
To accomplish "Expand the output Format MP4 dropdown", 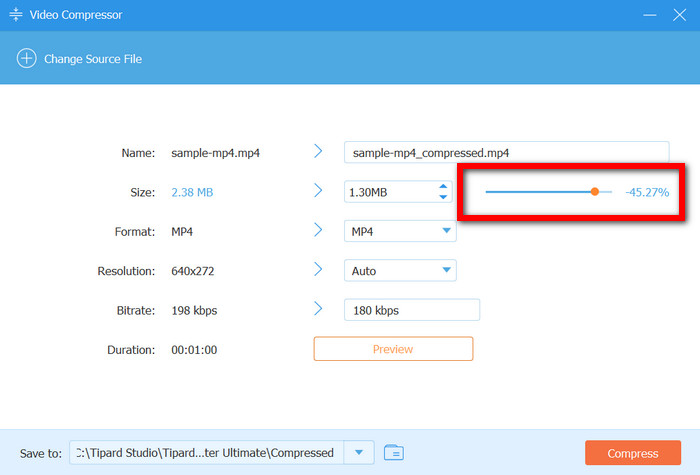I will (x=446, y=231).
